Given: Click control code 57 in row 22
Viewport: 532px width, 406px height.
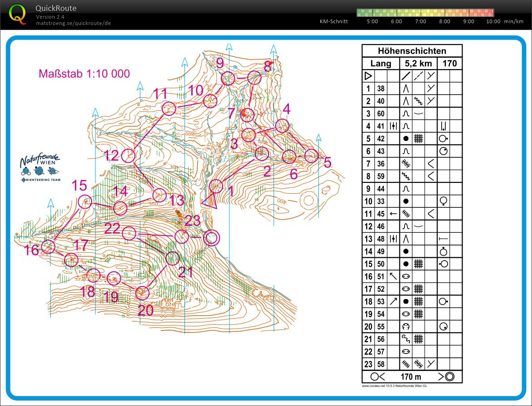Looking at the screenshot, I should pyautogui.click(x=381, y=351).
